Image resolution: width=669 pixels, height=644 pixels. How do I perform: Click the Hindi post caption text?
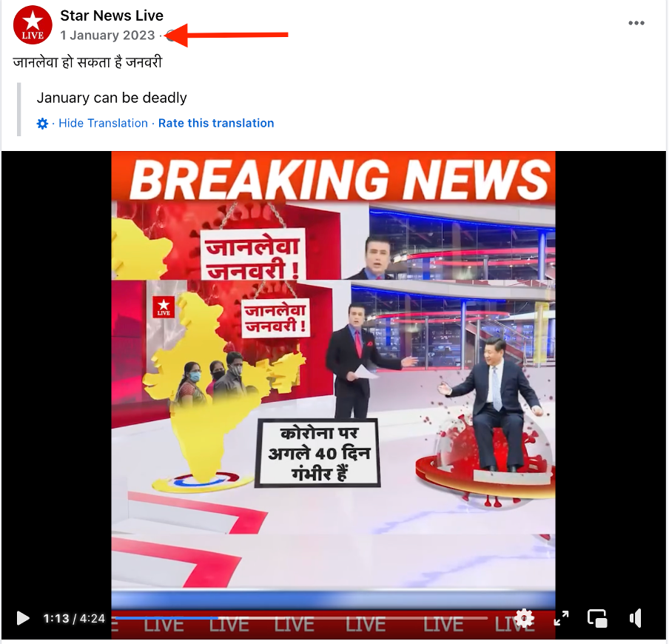click(x=88, y=63)
